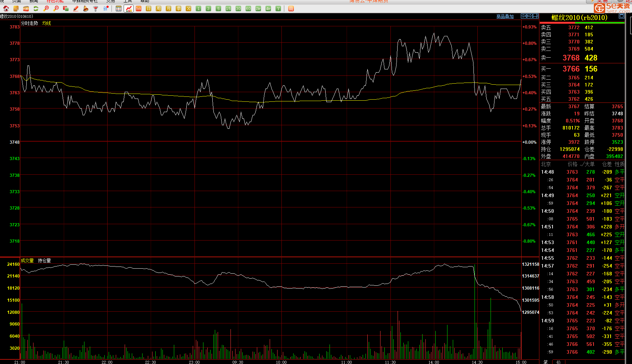The height and width of the screenshot is (364, 632).
Task: Toggle the intraday line chart view
Action: tap(129, 9)
